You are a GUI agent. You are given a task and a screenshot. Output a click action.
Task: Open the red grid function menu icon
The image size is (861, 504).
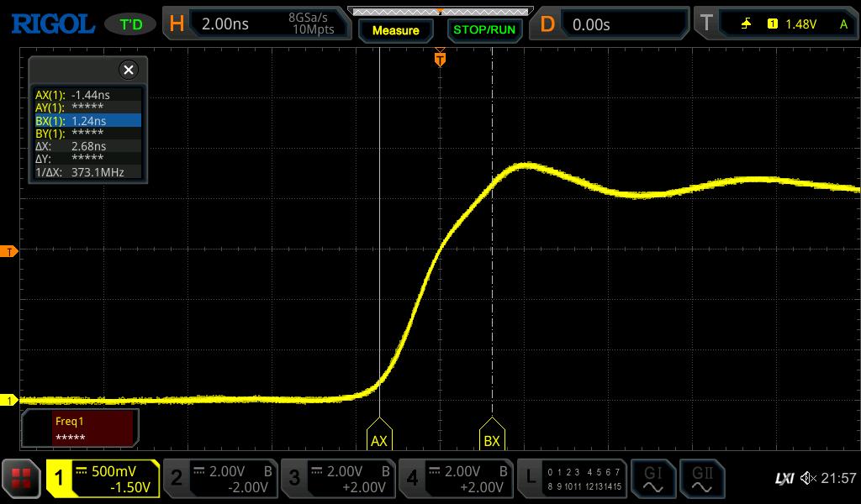click(21, 479)
